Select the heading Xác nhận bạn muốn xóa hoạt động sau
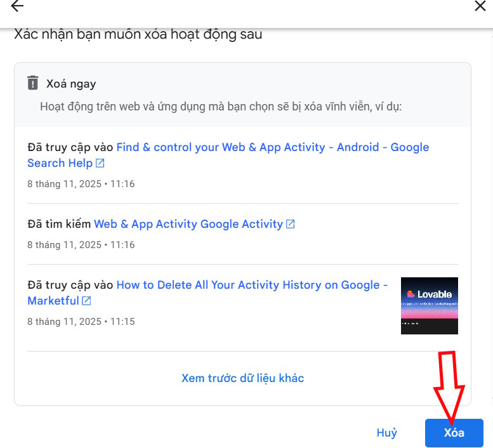 tap(138, 34)
